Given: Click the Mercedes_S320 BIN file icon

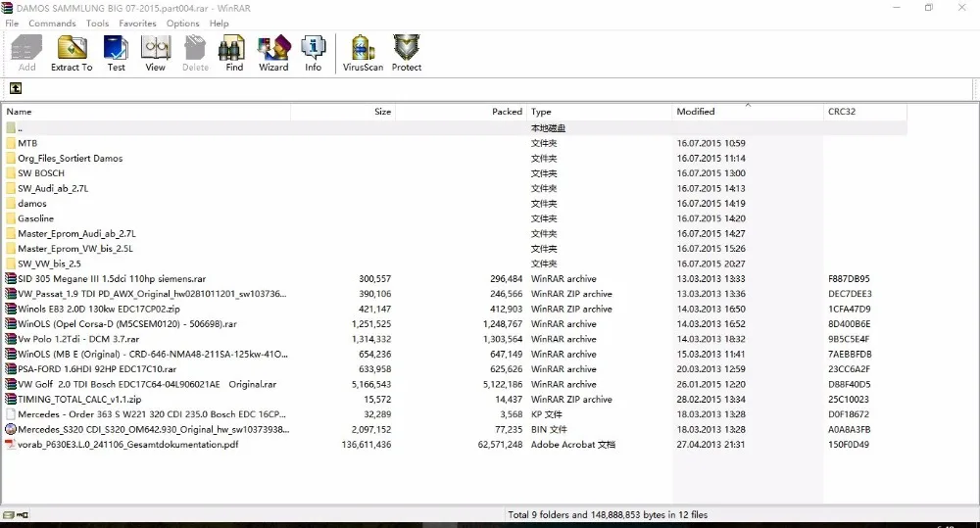Looking at the screenshot, I should [x=11, y=429].
